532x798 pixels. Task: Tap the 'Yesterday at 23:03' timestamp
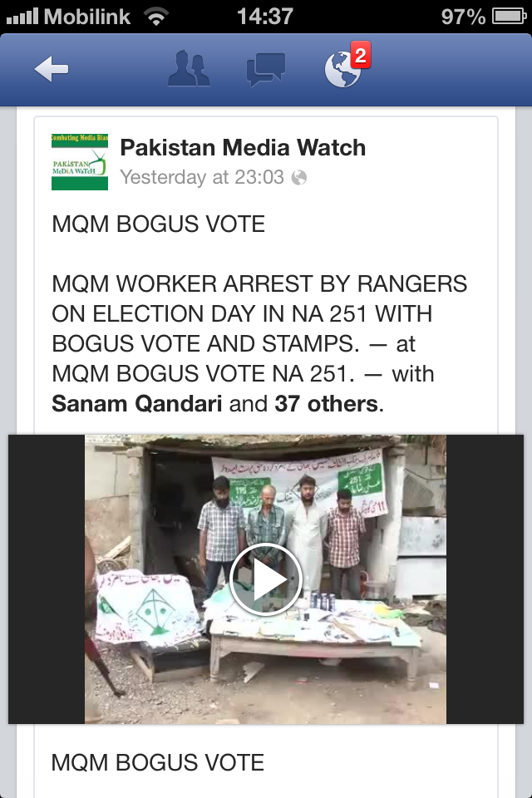[x=202, y=177]
